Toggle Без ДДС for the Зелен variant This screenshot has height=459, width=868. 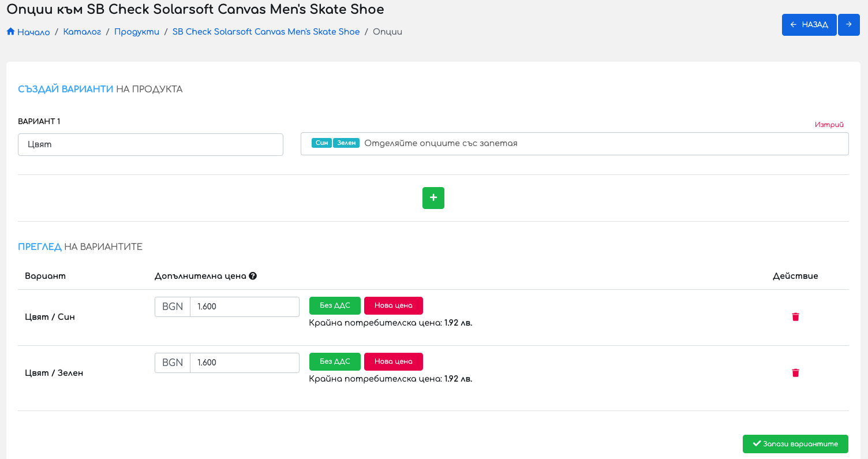(x=335, y=361)
